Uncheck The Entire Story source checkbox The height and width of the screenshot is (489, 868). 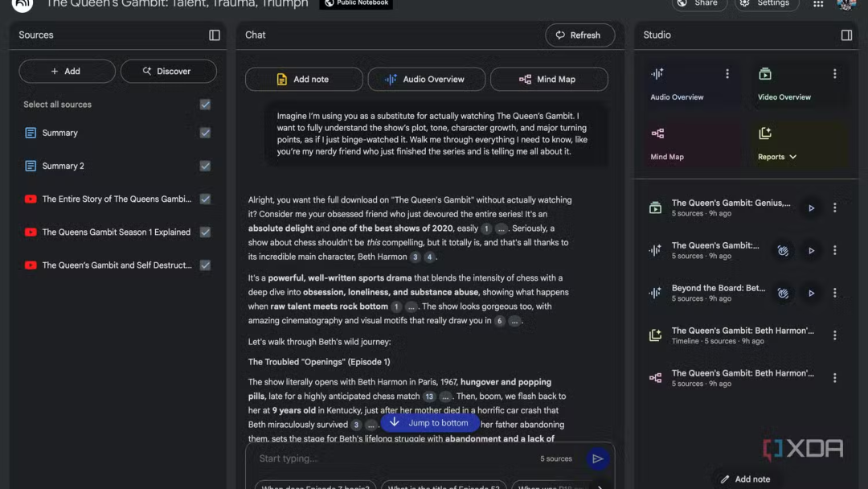click(x=205, y=199)
